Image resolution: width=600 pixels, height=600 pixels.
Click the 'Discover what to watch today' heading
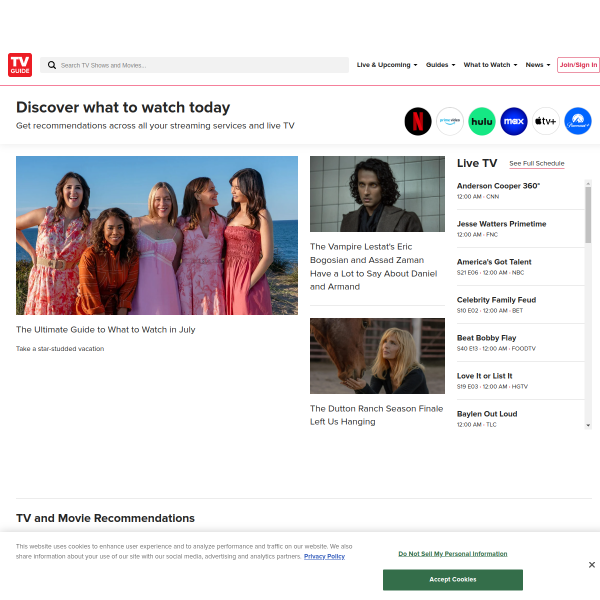point(123,108)
